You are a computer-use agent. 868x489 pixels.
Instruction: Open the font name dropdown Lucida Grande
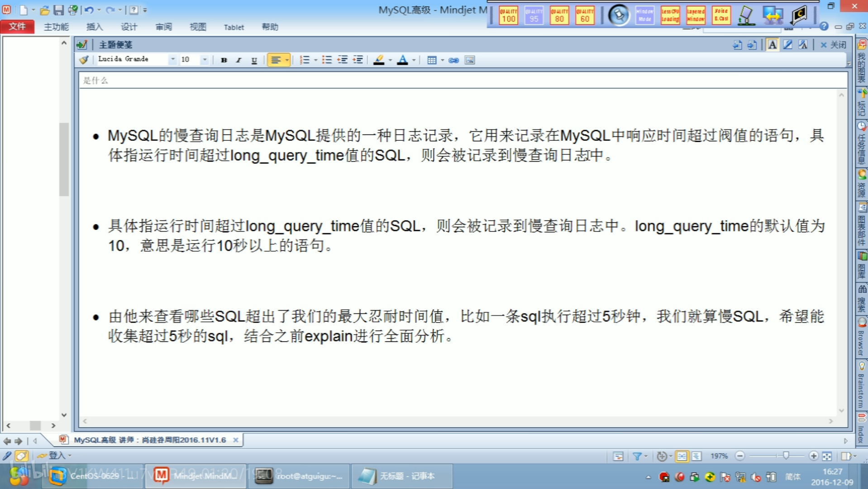[x=173, y=59]
